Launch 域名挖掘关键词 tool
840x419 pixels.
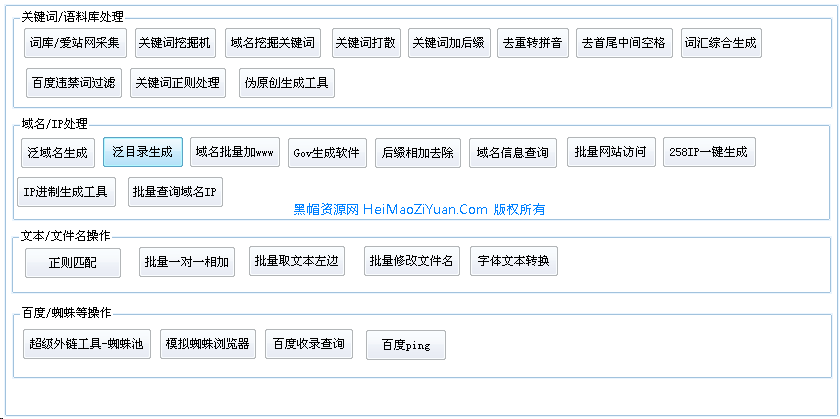click(x=272, y=44)
